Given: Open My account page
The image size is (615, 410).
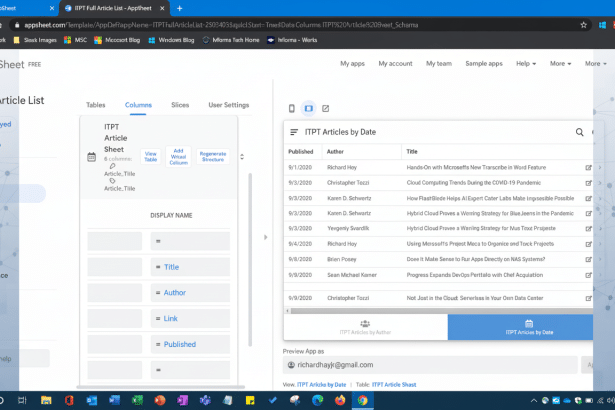Looking at the screenshot, I should click(x=395, y=64).
